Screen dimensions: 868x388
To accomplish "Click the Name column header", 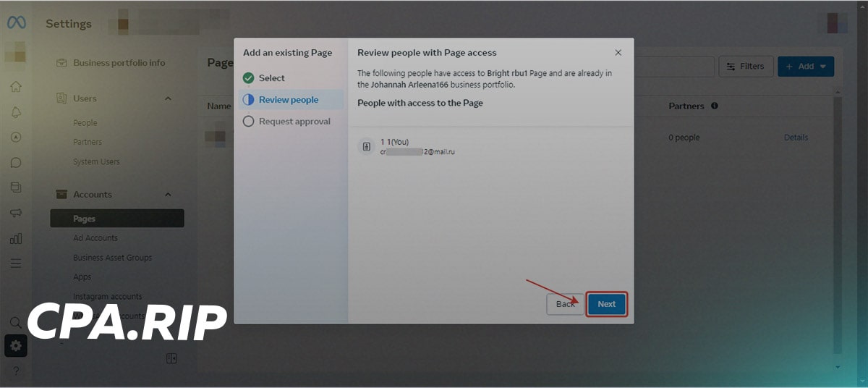I will (218, 106).
